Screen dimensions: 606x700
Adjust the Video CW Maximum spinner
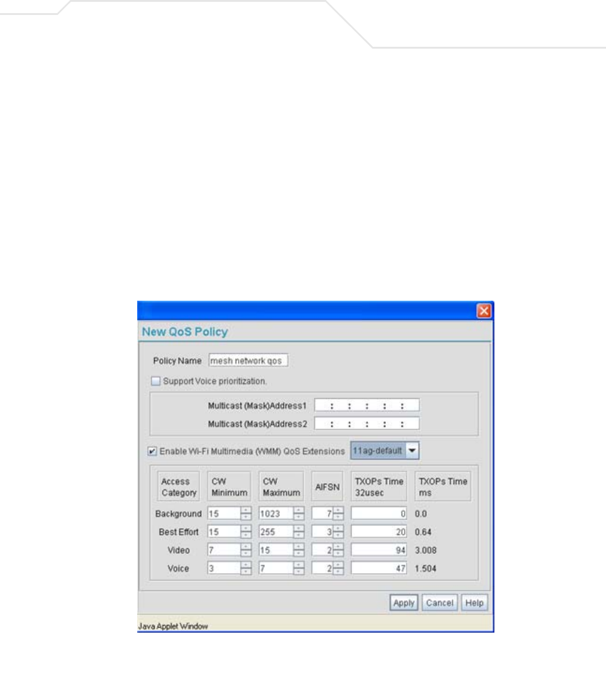pos(299,550)
